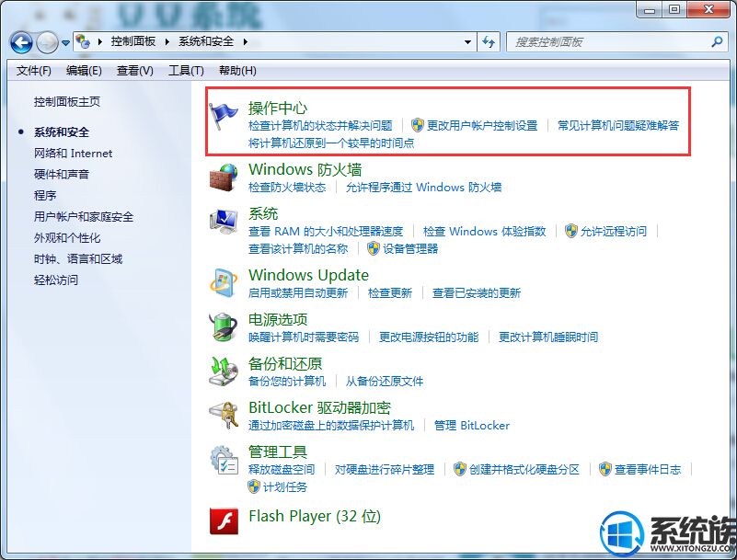Select 网络和 Internet in the sidebar

(x=74, y=154)
